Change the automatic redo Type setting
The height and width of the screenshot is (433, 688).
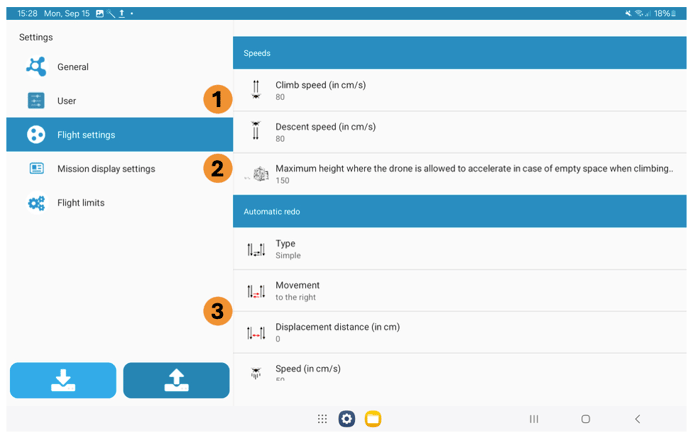point(288,249)
